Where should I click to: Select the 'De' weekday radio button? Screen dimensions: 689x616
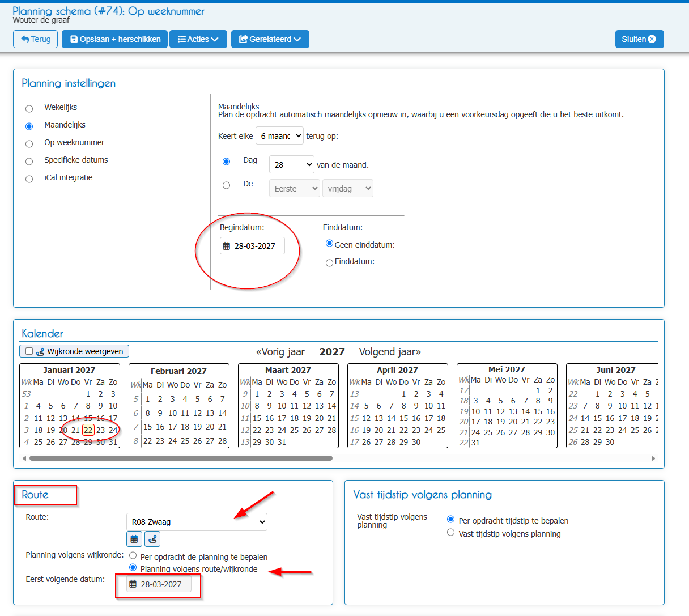click(x=226, y=185)
